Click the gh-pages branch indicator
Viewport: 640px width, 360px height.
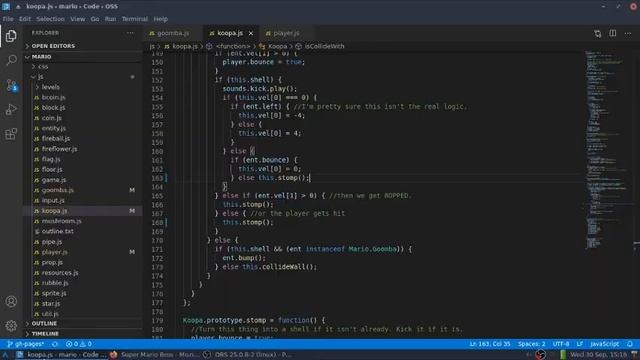pos(25,344)
